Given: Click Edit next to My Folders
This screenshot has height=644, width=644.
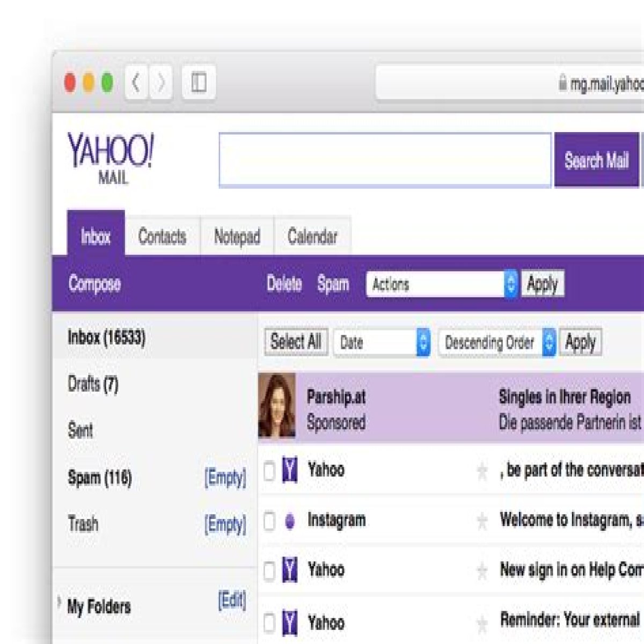Looking at the screenshot, I should (x=232, y=601).
